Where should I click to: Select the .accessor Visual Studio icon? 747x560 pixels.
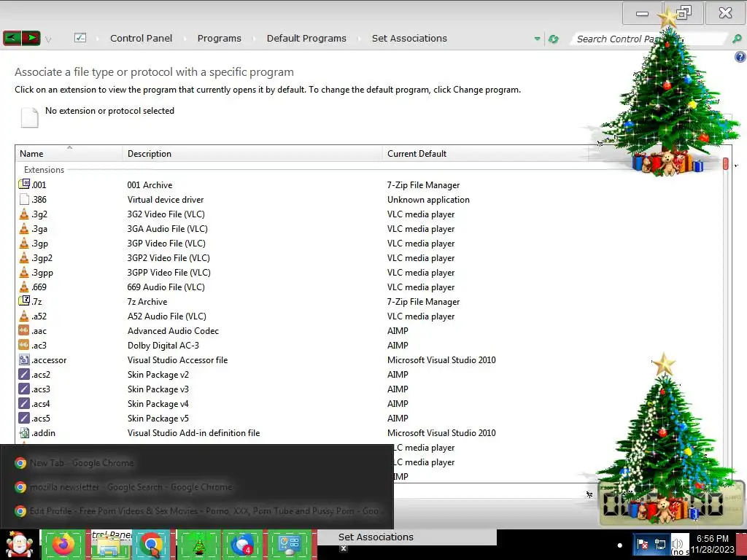(x=24, y=359)
